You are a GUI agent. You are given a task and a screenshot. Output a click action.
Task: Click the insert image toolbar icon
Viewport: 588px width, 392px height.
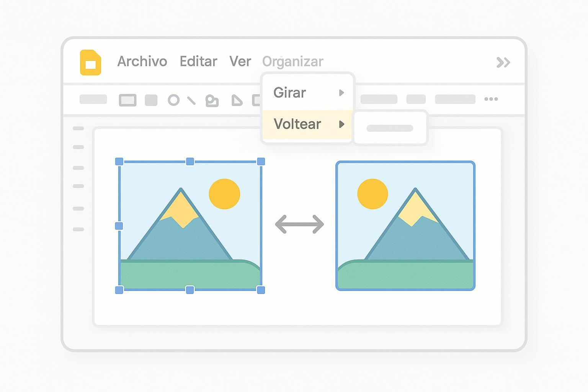(x=212, y=101)
